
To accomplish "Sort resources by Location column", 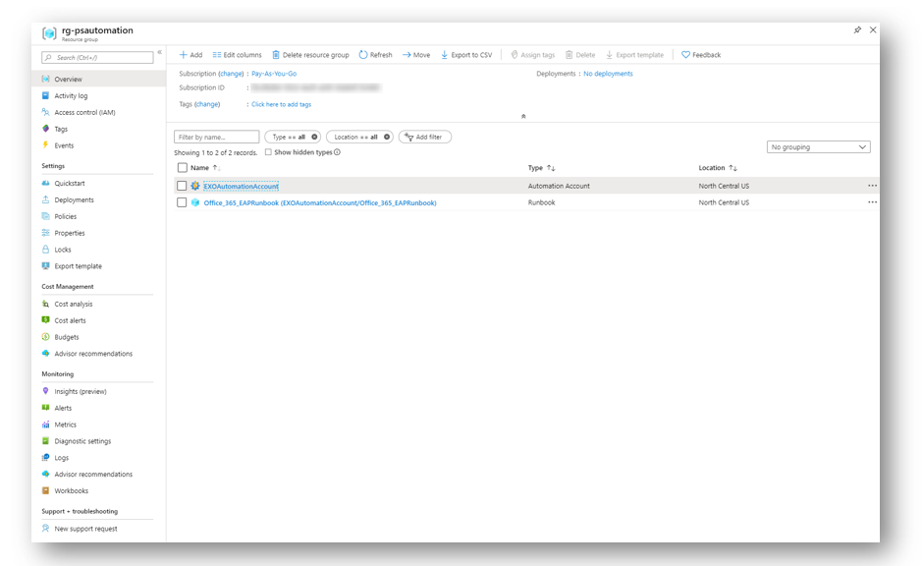I will [x=718, y=168].
